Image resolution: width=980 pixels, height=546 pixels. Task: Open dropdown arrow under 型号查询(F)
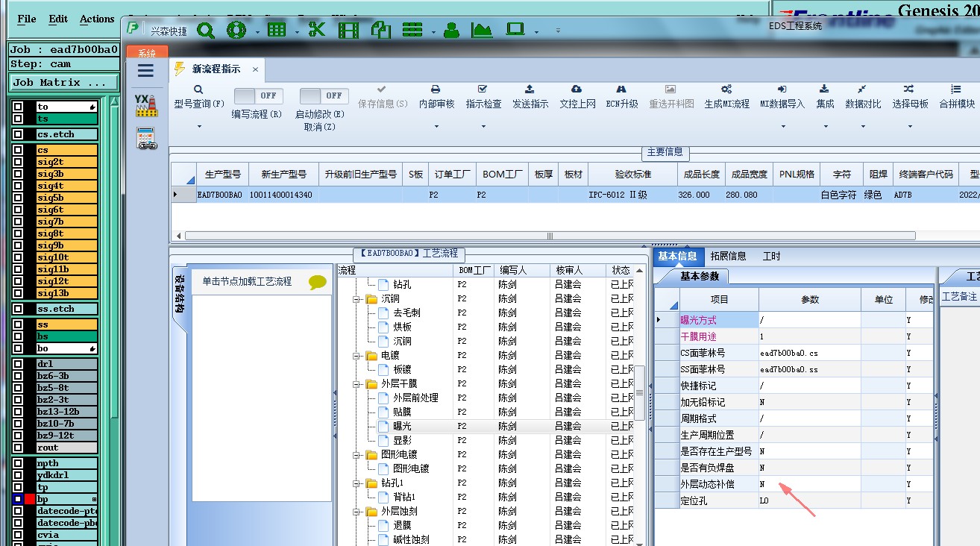(200, 126)
